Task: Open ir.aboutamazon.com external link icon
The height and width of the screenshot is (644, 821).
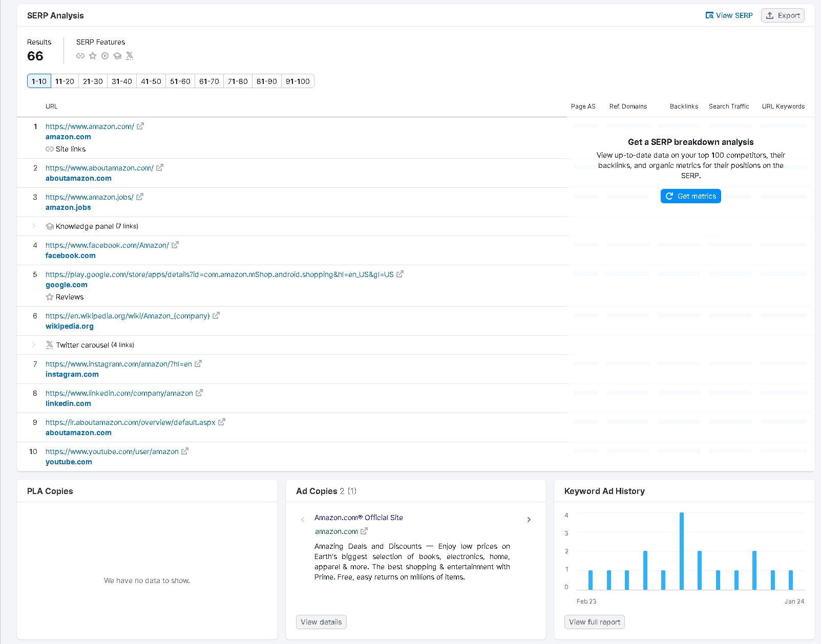Action: 222,422
